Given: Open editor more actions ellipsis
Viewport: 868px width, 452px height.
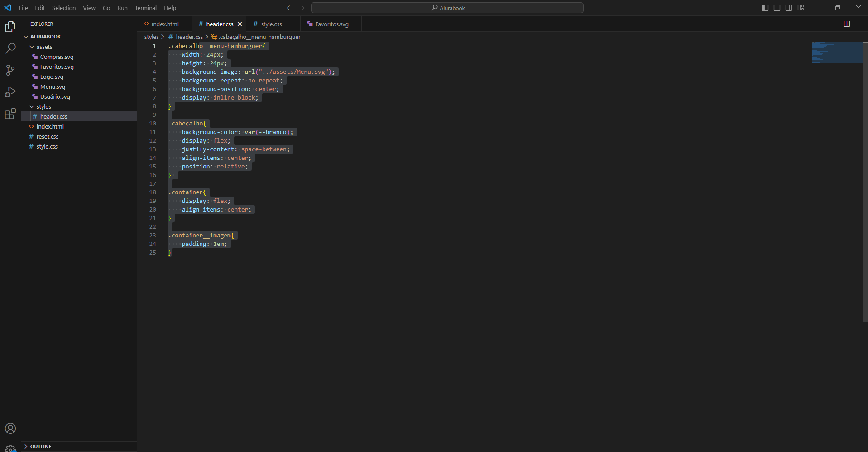Looking at the screenshot, I should pos(858,24).
